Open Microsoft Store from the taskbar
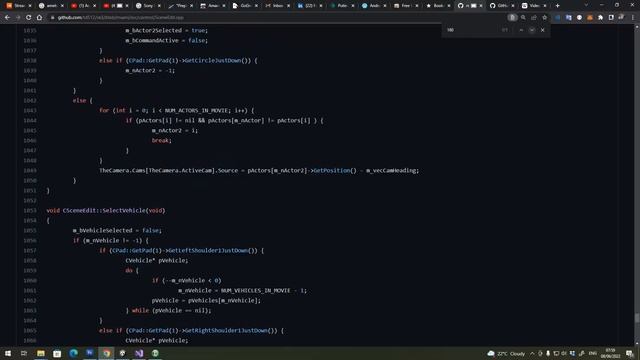640x360 pixels. point(57,353)
